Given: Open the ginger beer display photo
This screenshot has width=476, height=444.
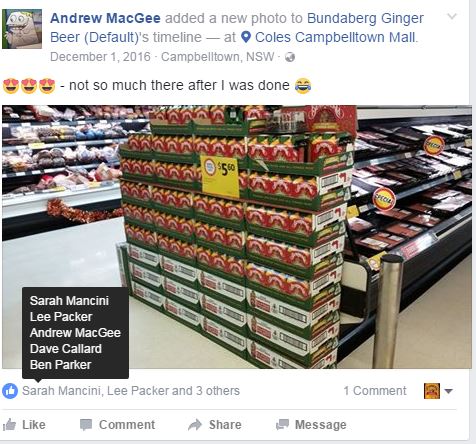Looking at the screenshot, I should 237,237.
